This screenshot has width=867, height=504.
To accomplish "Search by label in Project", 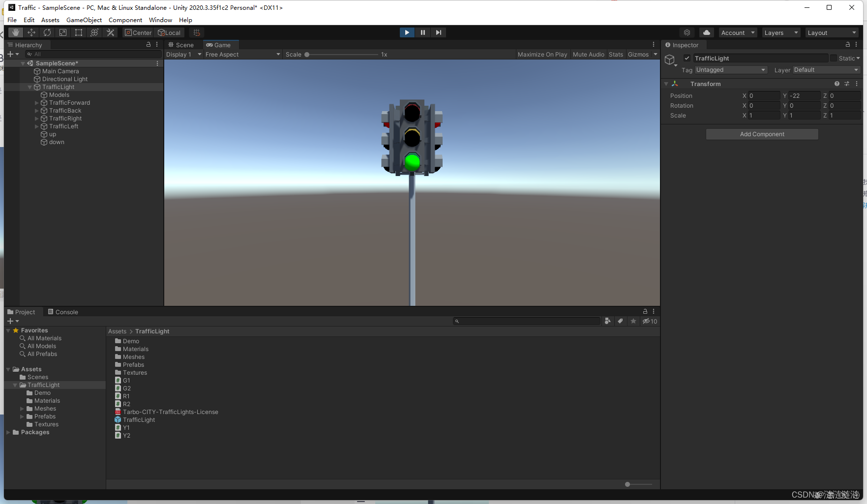I will coord(621,321).
